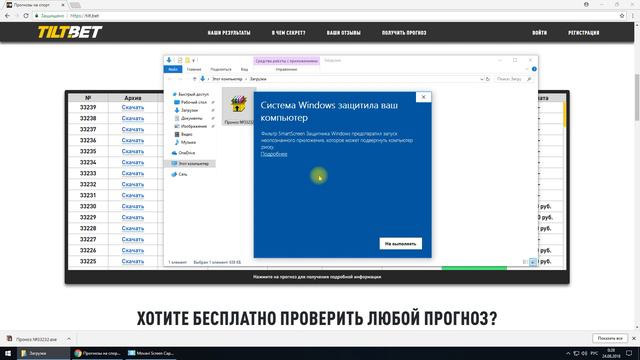Open the notification center icon
The width and height of the screenshot is (640, 360).
(629, 353)
